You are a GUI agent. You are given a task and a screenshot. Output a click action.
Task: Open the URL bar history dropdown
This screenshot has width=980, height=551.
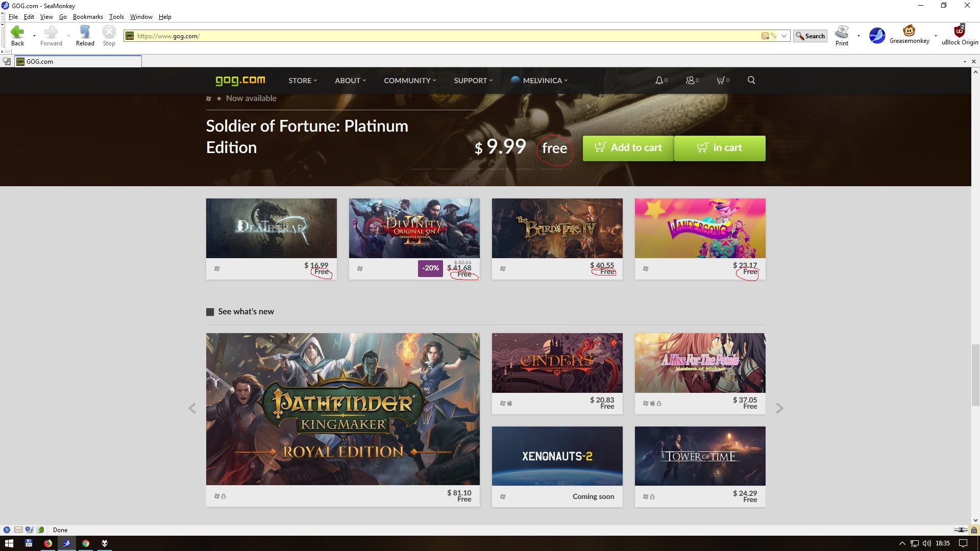pos(784,36)
